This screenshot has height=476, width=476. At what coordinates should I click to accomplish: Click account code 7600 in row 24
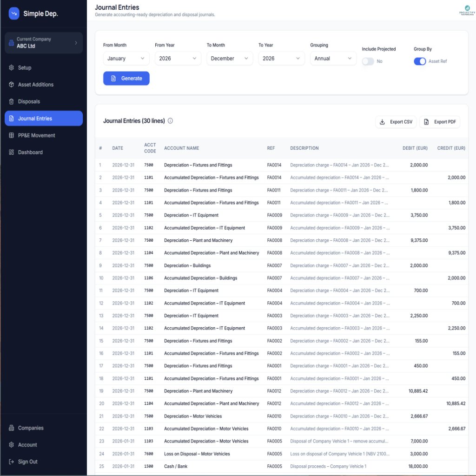coord(149,454)
